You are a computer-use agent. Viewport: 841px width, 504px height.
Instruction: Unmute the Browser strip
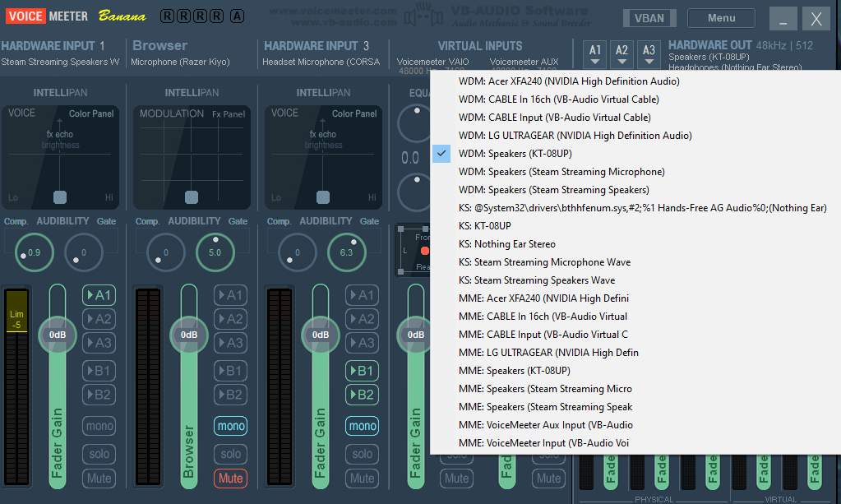pos(231,478)
